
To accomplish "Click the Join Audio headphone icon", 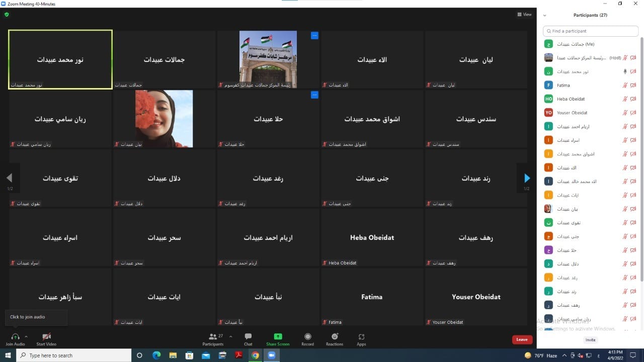I will pos(15,336).
